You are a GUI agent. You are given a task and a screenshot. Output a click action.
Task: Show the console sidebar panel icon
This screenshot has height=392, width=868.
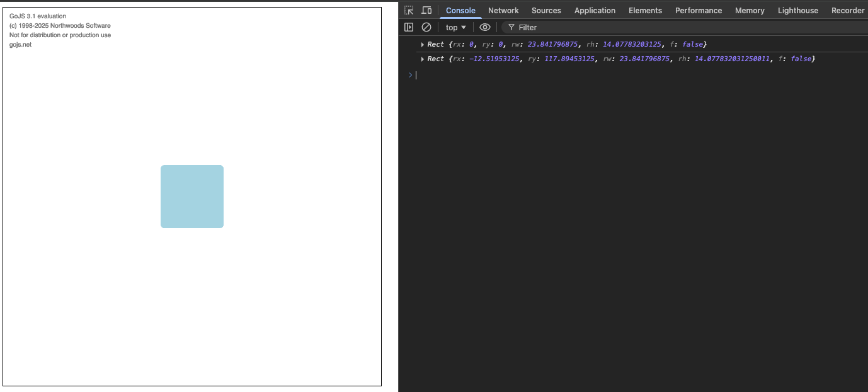click(409, 27)
